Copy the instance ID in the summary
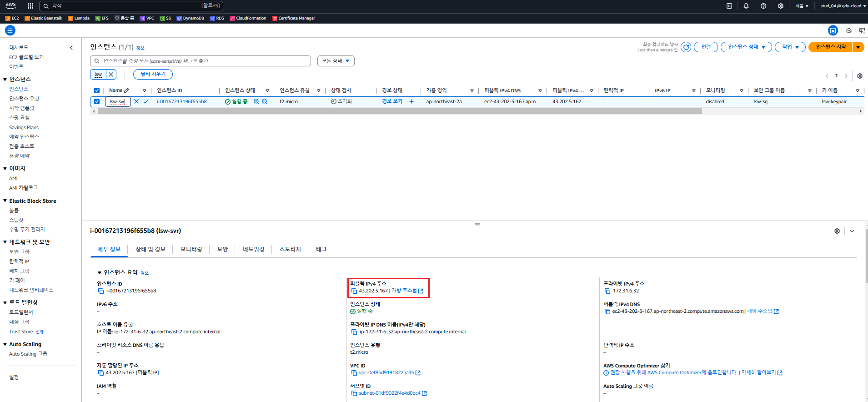 [101, 291]
